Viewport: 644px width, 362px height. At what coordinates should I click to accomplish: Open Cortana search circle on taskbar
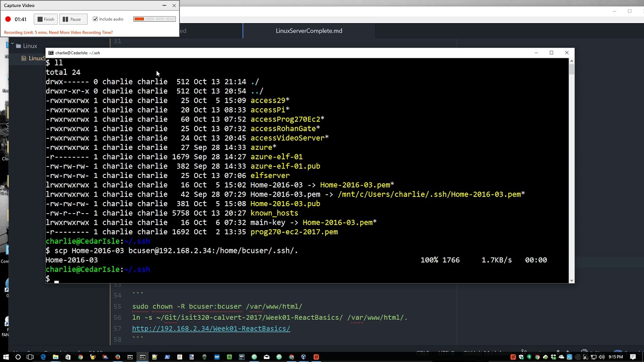coord(18,357)
